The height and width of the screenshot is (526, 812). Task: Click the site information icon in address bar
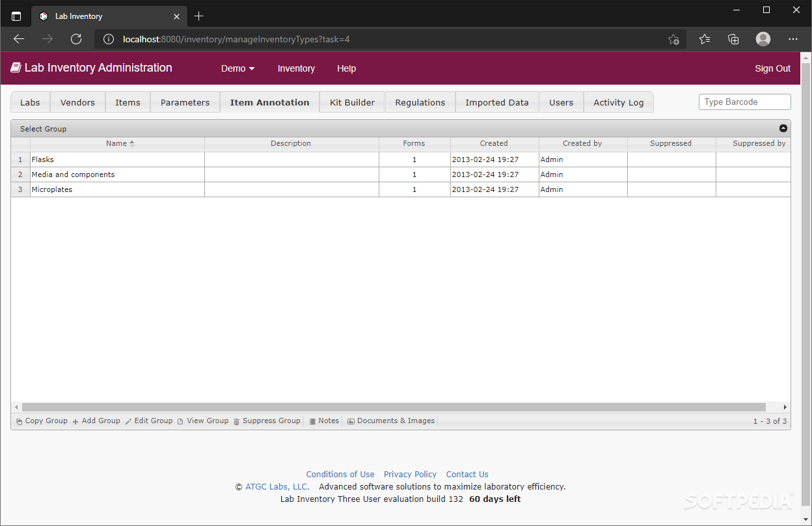point(109,39)
